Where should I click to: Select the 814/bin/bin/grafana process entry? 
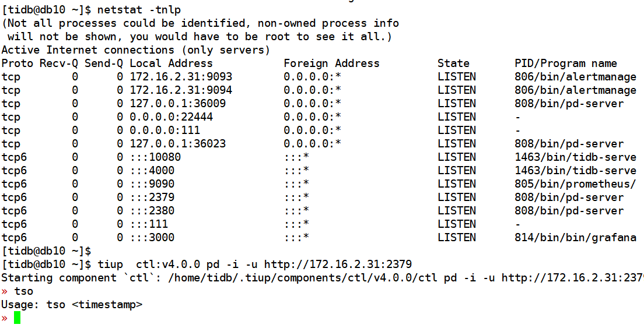[575, 237]
